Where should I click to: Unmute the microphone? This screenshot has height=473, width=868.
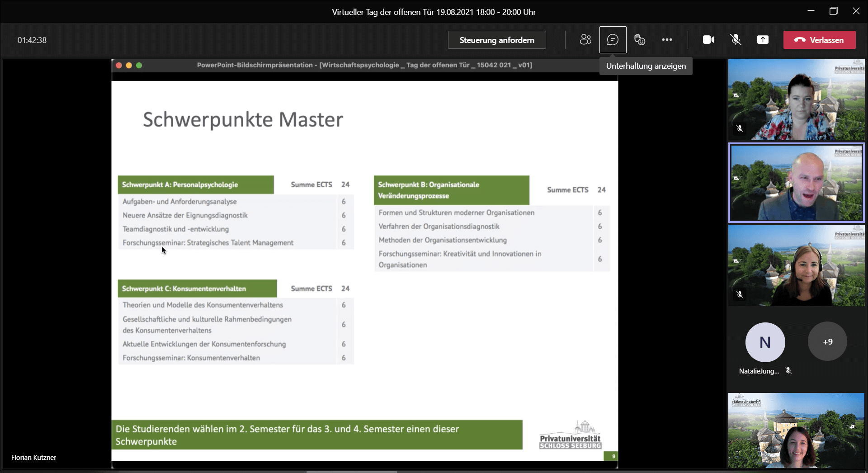(x=736, y=40)
